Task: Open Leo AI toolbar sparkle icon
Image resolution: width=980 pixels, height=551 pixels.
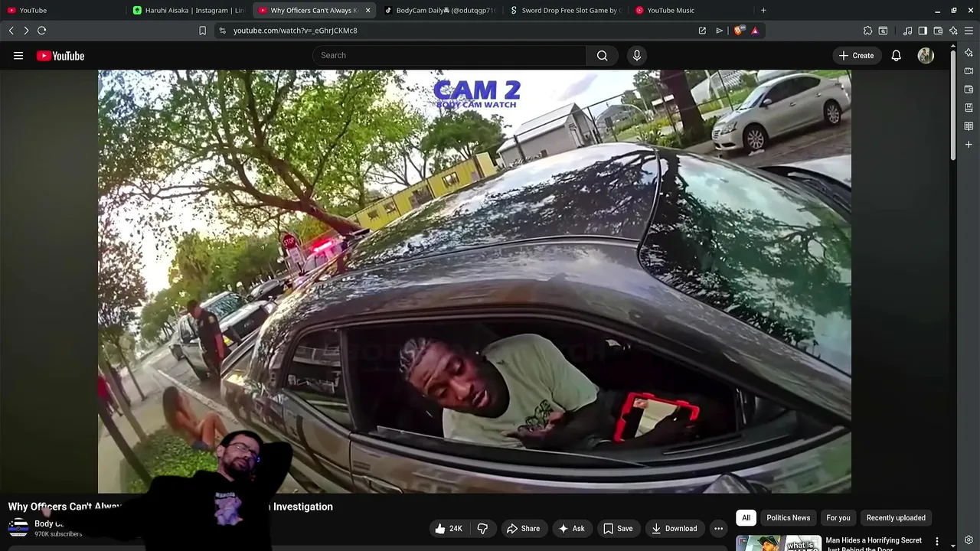Action: [x=953, y=31]
